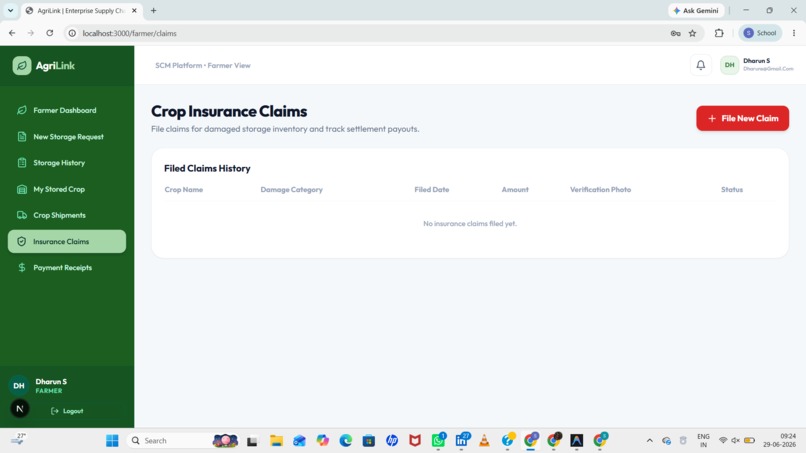Open the School profile button
Image resolution: width=806 pixels, height=453 pixels.
[760, 33]
